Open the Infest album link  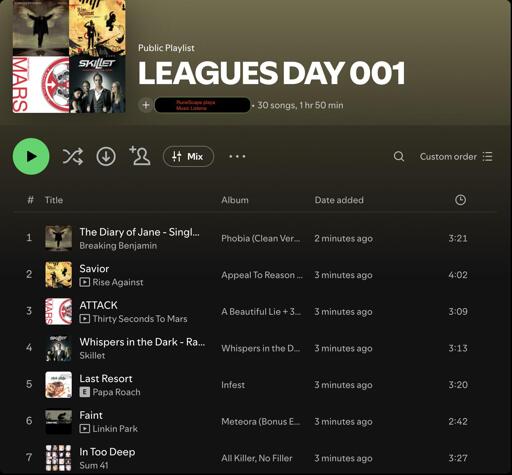233,385
